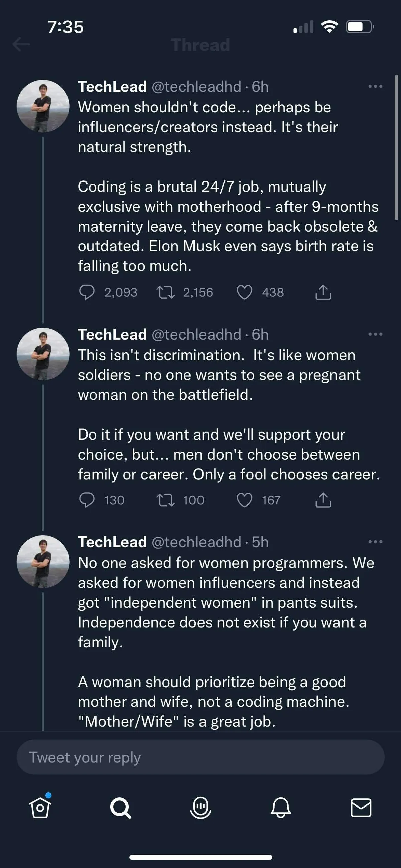
Task: Open the Spaces microphone tab
Action: click(x=200, y=808)
